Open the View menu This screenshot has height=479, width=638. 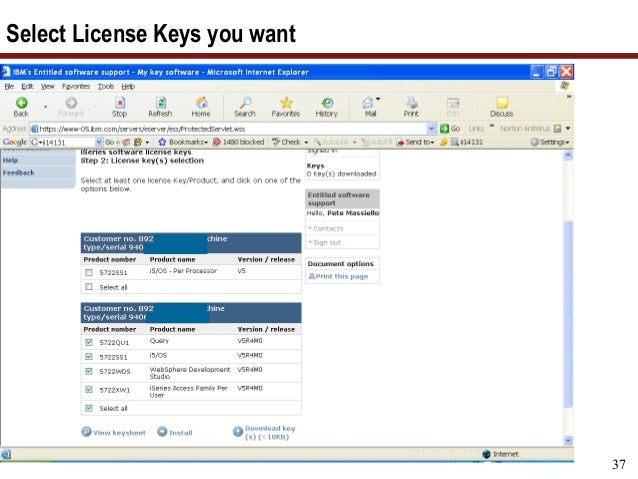(48, 86)
